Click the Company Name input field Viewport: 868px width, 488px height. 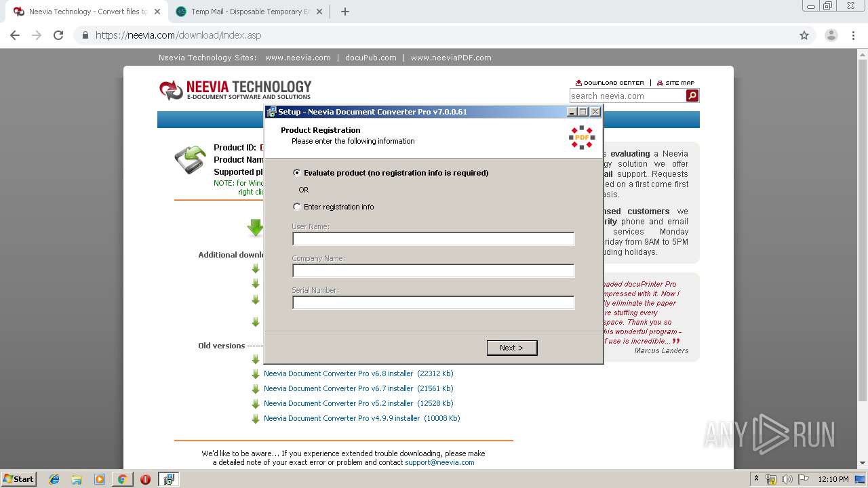click(x=433, y=270)
